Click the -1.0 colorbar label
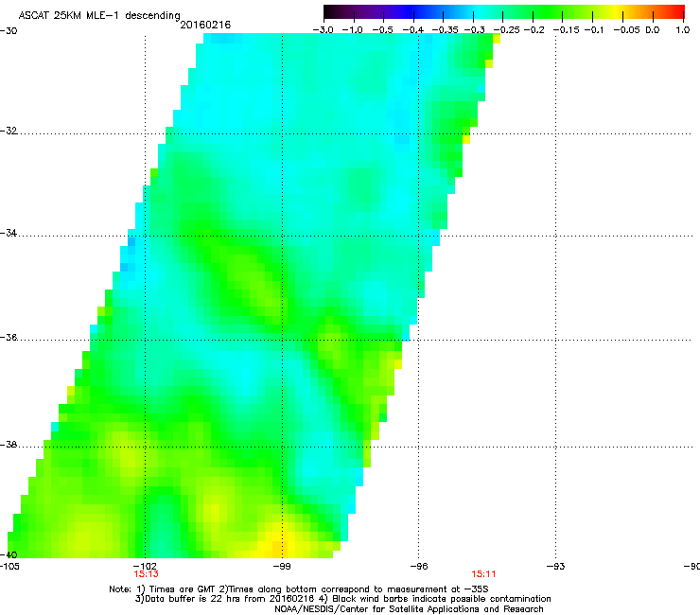 tap(352, 30)
